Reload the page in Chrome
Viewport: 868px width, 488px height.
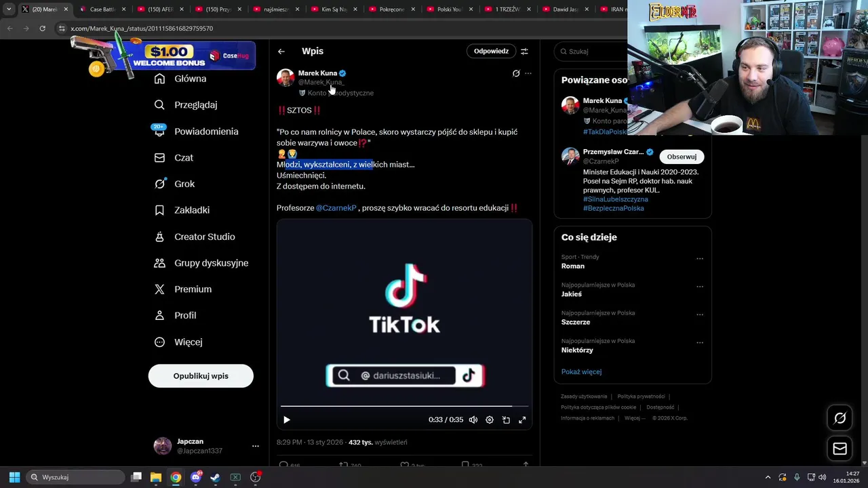click(42, 28)
